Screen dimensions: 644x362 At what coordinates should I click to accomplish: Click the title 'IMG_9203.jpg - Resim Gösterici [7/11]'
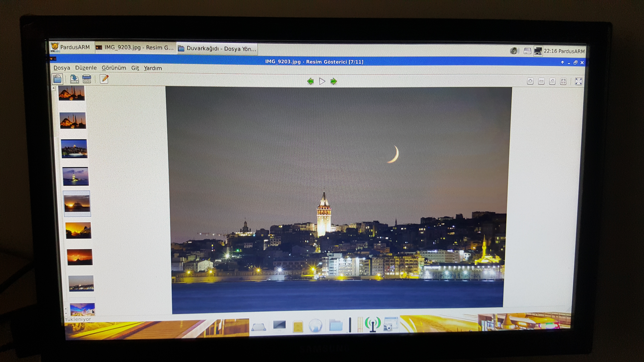pyautogui.click(x=314, y=62)
